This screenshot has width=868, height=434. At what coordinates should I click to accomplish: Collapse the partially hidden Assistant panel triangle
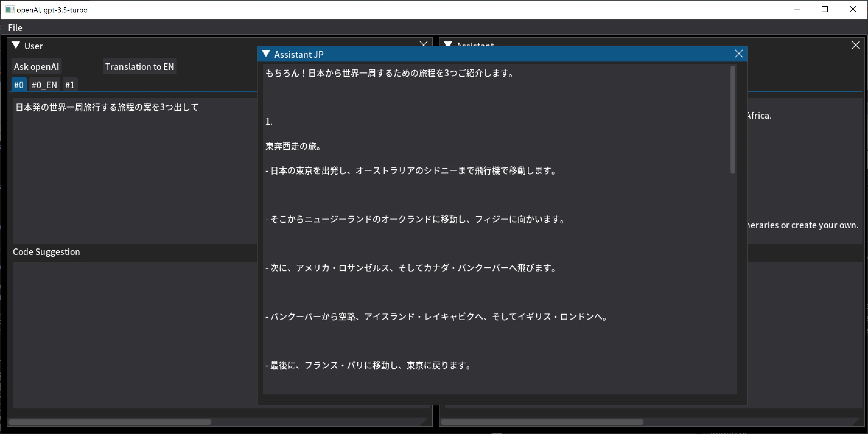tap(448, 44)
